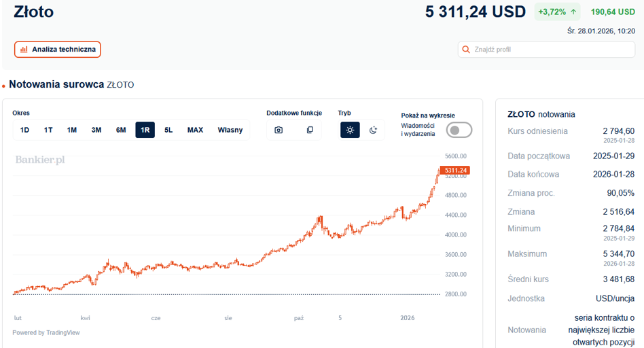Take a chart snapshot with camera icon
Image resolution: width=644 pixels, height=348 pixels.
coord(279,130)
